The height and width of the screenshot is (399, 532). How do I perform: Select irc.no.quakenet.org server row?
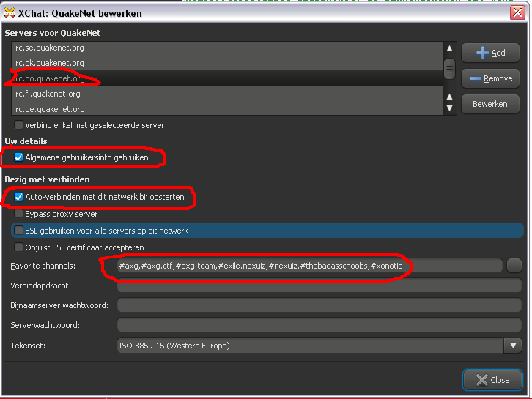[x=226, y=78]
